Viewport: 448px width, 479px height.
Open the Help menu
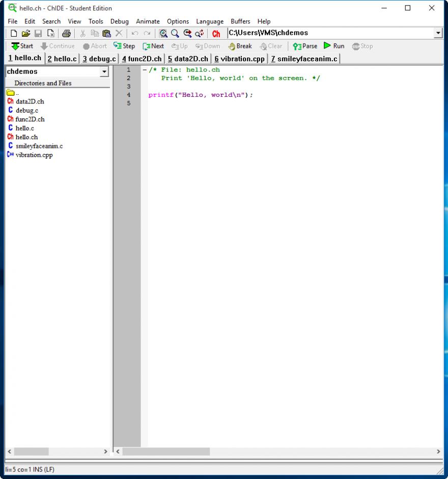(264, 21)
